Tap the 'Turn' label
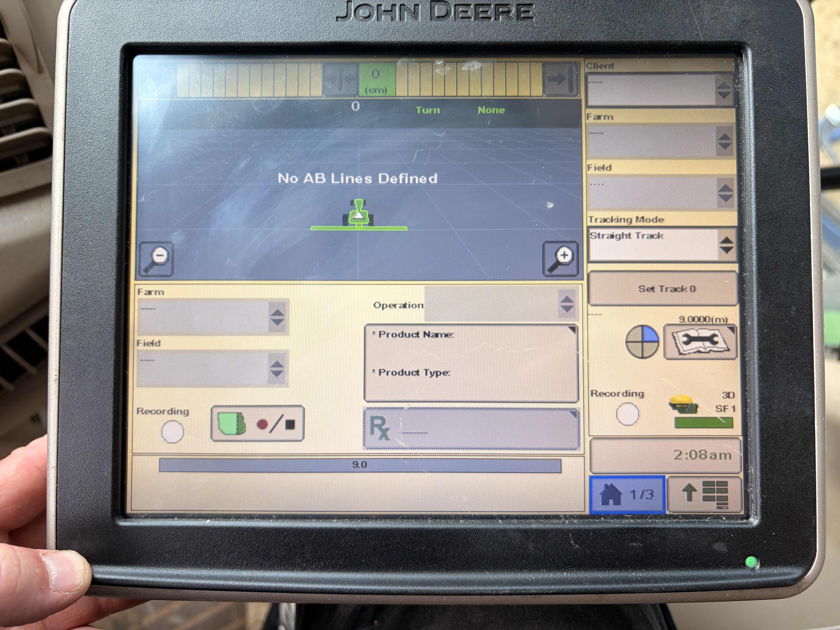The width and height of the screenshot is (840, 630). tap(428, 110)
